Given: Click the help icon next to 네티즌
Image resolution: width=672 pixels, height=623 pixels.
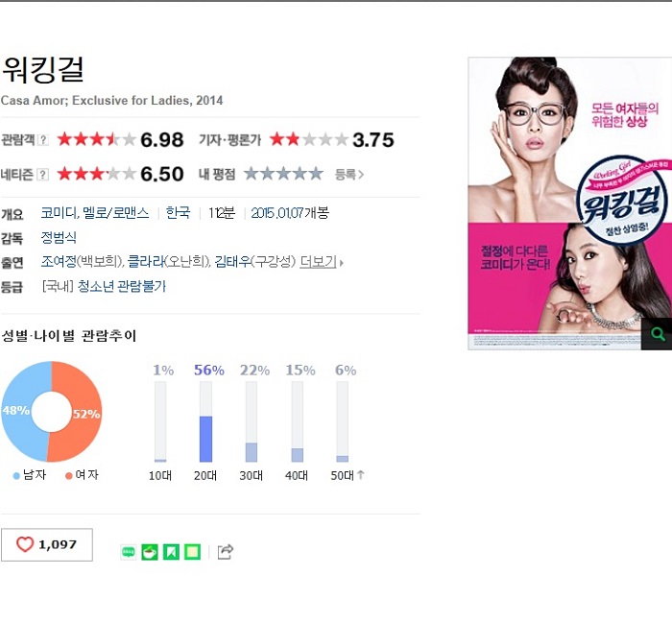Looking at the screenshot, I should click(43, 175).
